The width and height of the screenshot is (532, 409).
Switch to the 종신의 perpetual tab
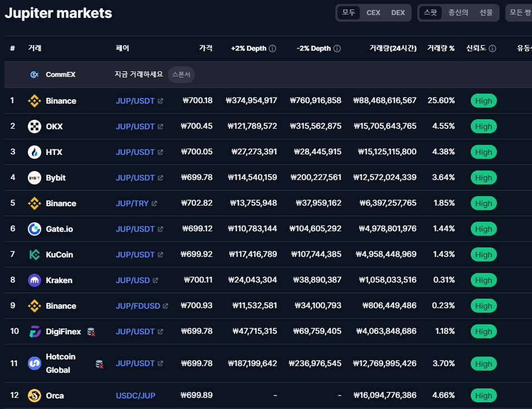point(458,13)
